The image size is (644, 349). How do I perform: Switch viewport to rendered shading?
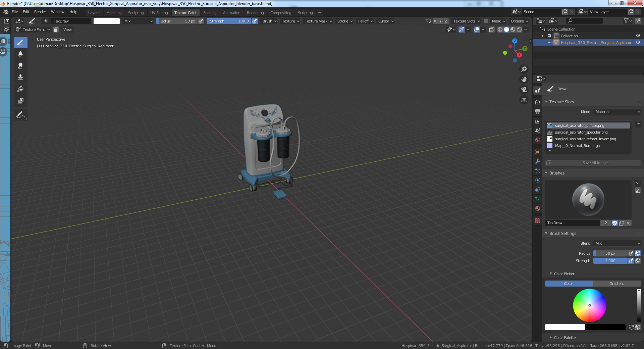pyautogui.click(x=519, y=30)
